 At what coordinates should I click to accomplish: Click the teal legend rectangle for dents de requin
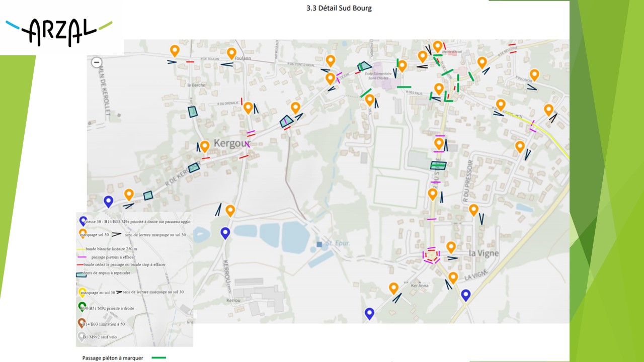(x=80, y=275)
